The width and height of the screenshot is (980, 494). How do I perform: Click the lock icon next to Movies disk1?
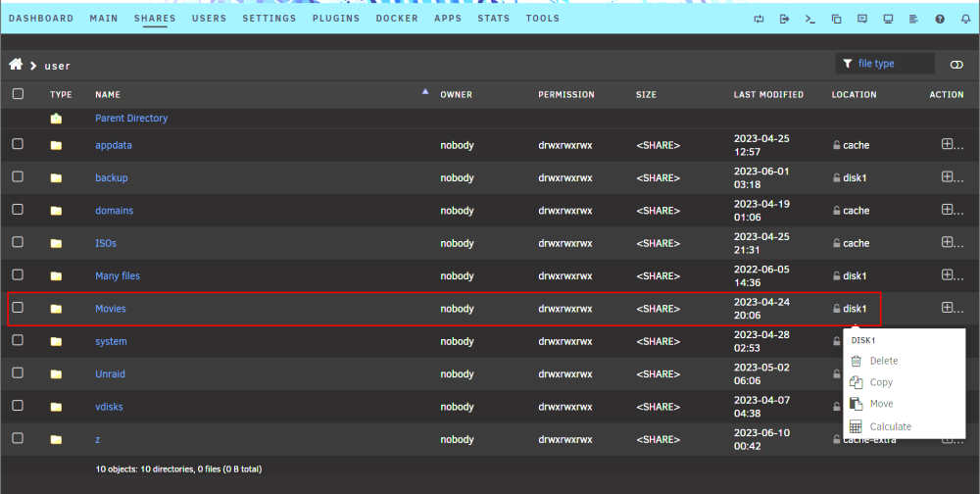[x=836, y=309]
